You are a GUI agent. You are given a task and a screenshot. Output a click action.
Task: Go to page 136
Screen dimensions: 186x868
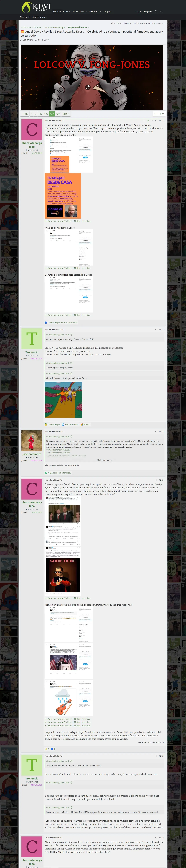(x=46, y=114)
